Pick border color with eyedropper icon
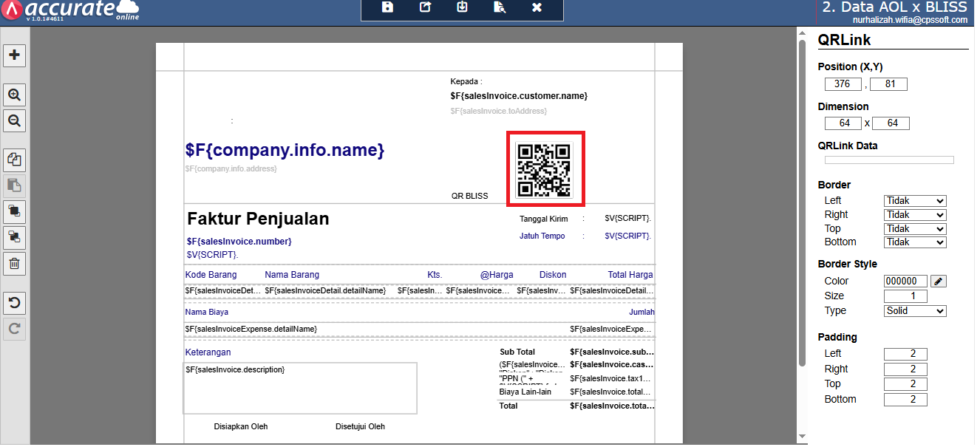The width and height of the screenshot is (980, 447). (x=938, y=281)
